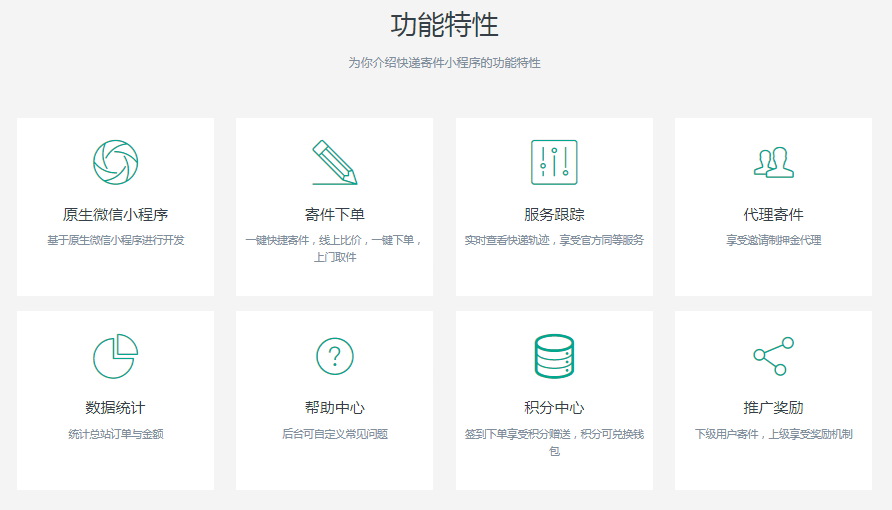Click the question mark icon above 帮助中心
The image size is (892, 510).
(334, 356)
